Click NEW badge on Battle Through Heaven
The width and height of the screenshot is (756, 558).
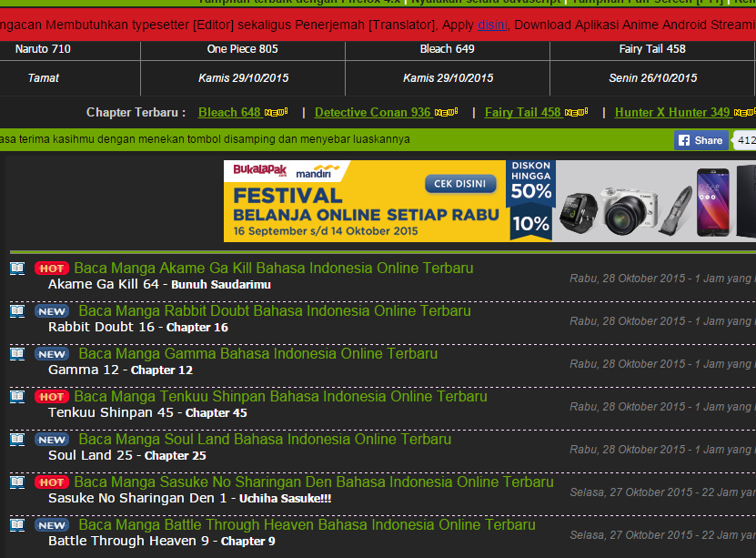click(52, 525)
